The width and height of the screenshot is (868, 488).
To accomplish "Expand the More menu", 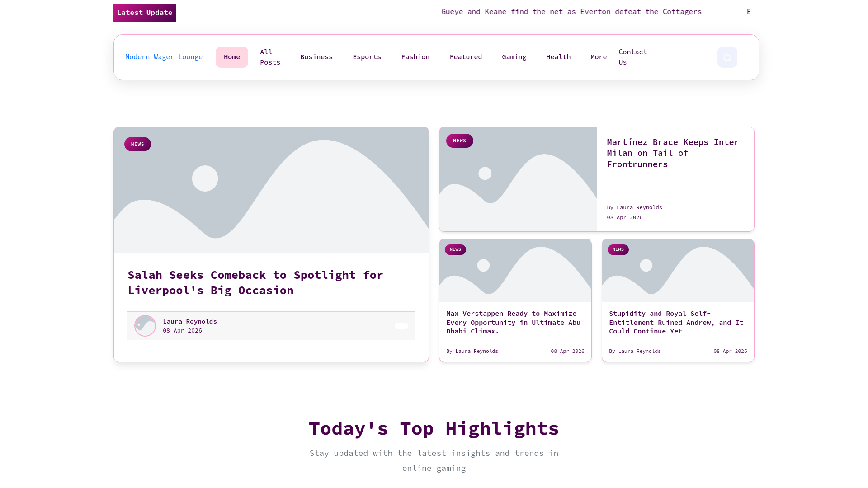I will click(x=598, y=57).
